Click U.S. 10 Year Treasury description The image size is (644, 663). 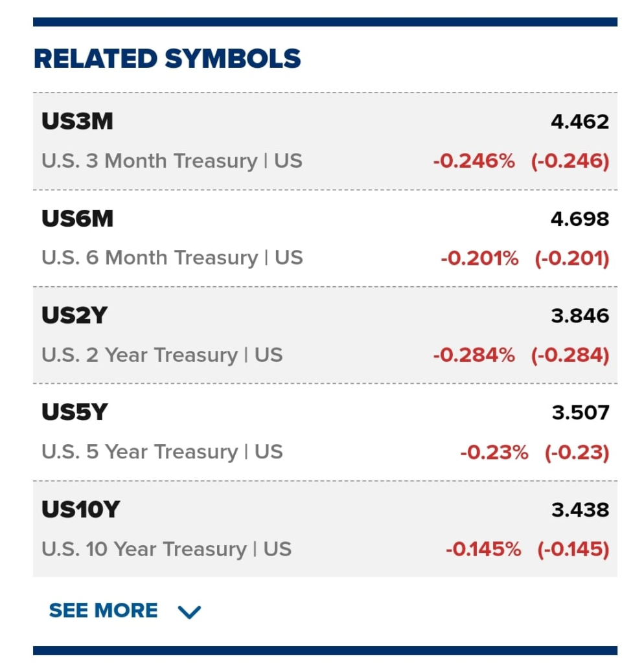click(167, 549)
